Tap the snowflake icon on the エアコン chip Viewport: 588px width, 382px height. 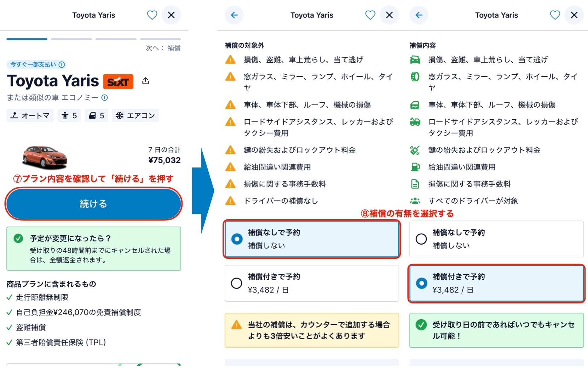point(120,115)
